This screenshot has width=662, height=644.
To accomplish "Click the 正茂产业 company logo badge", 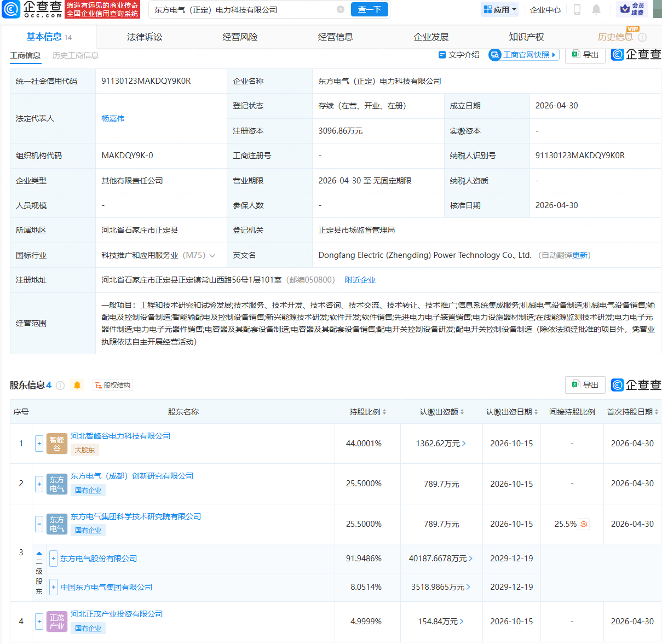I will [57, 622].
